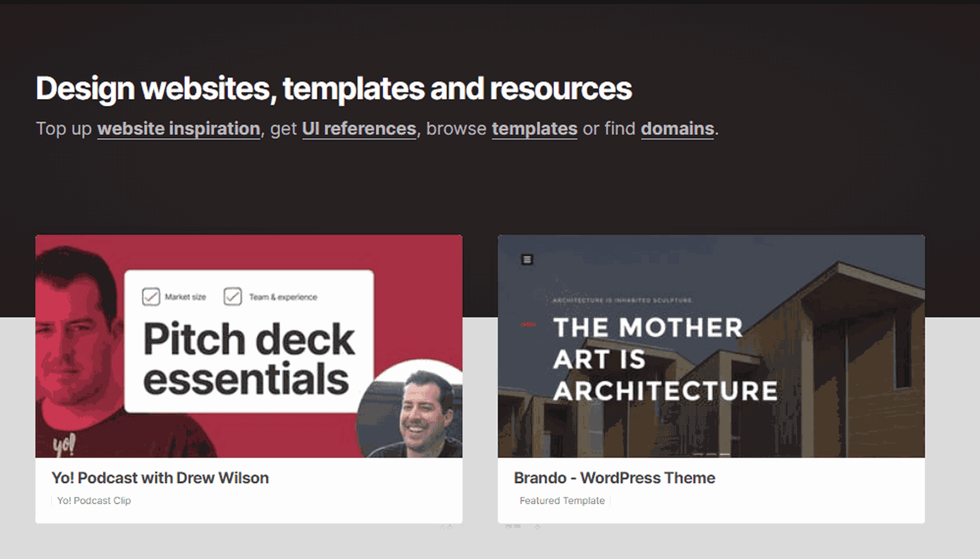The width and height of the screenshot is (980, 559).
Task: Open the Brando - WordPress Theme title
Action: point(615,478)
